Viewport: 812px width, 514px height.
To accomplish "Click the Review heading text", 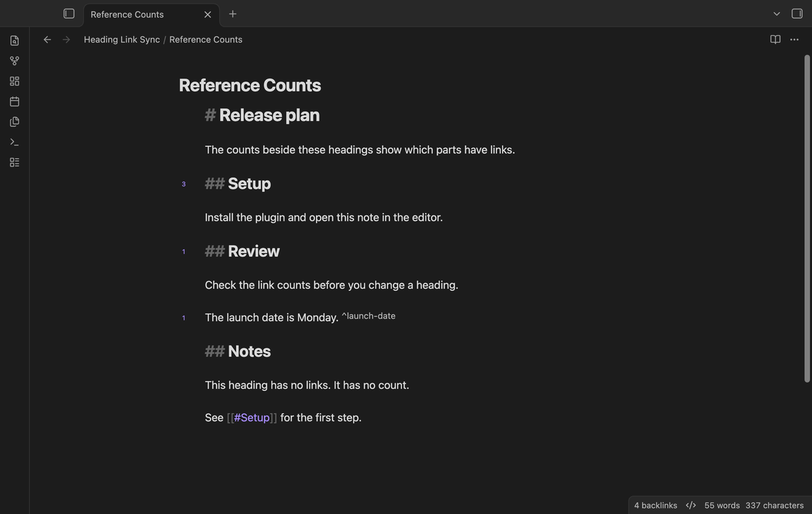I will coord(254,251).
